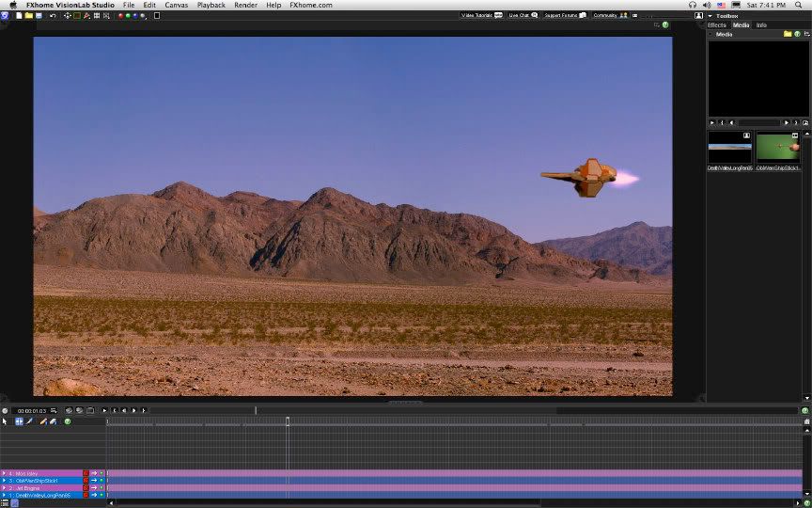Click the crossed-out grid icon in the top toolbar
Viewport: 812px width, 508px height.
click(x=106, y=16)
